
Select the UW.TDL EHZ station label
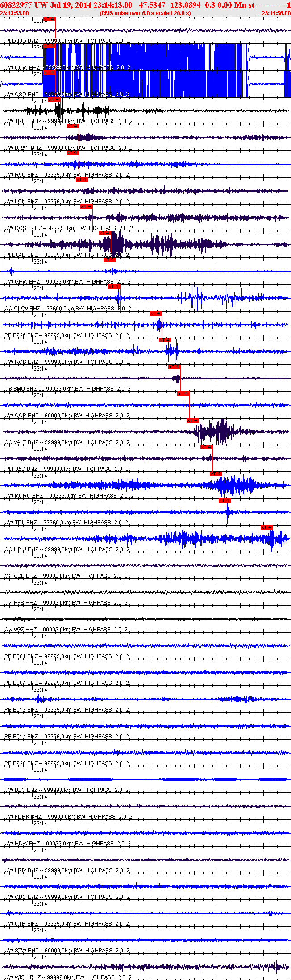pos(21,523)
